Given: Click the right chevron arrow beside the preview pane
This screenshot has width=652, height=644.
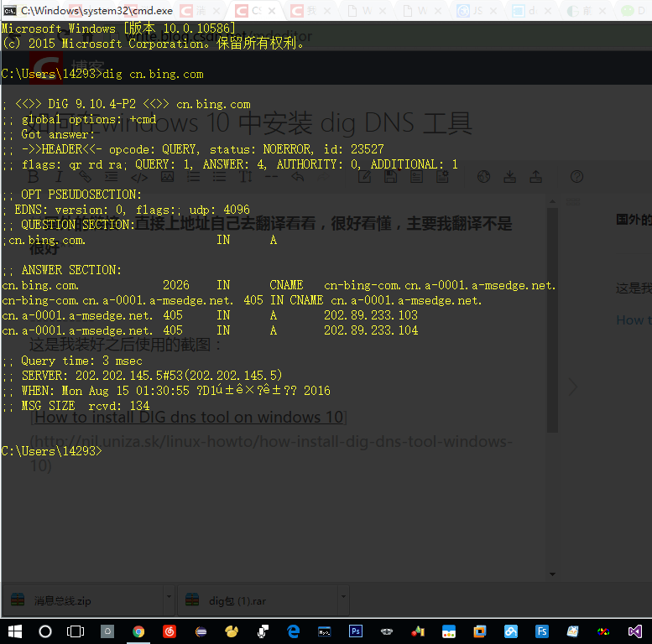Looking at the screenshot, I should click(x=573, y=387).
